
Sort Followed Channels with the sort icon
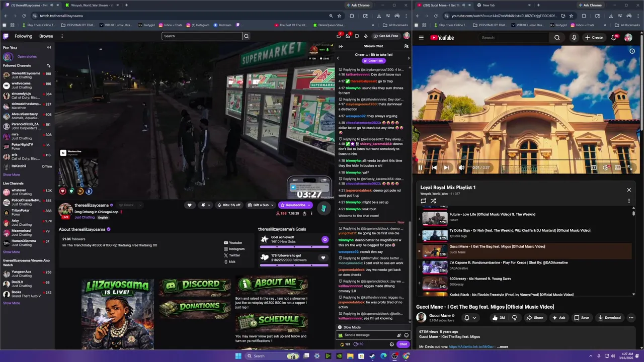[49, 65]
